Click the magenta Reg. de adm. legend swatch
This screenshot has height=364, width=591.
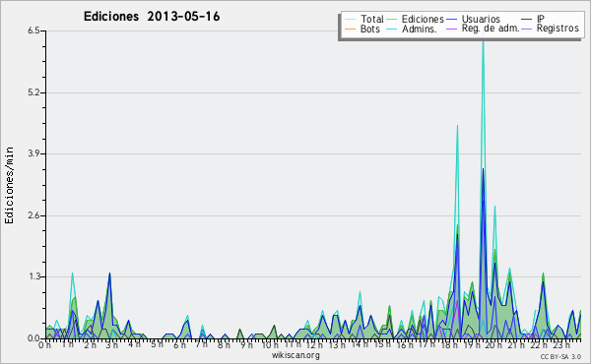click(451, 29)
